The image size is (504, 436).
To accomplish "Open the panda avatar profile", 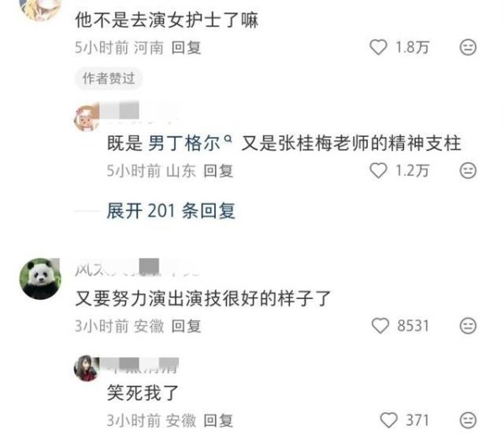I will coord(40,279).
